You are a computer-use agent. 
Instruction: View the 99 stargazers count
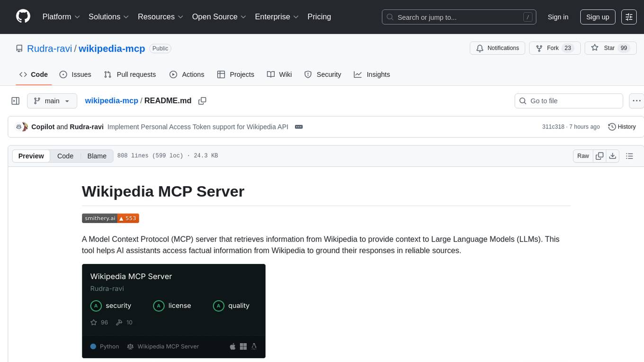pyautogui.click(x=624, y=48)
